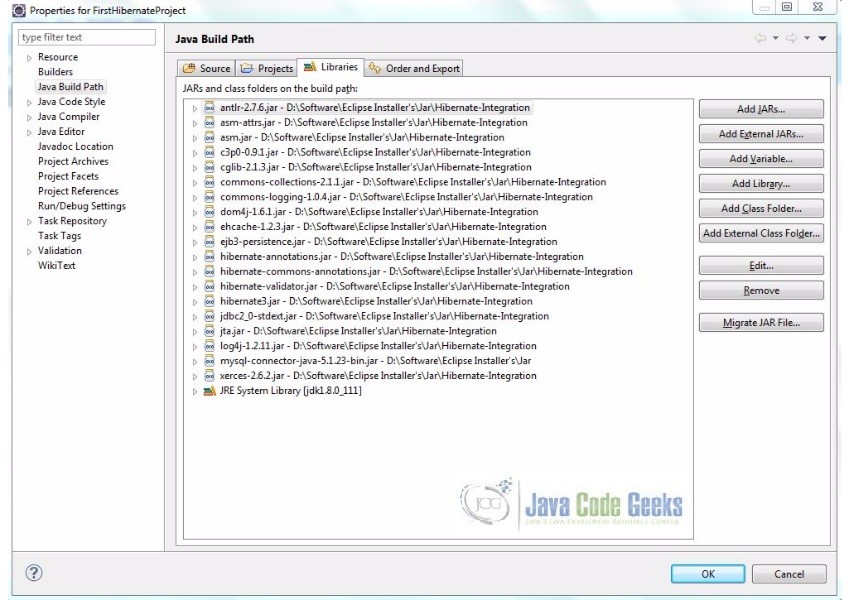Click the Edit... button

(x=761, y=265)
